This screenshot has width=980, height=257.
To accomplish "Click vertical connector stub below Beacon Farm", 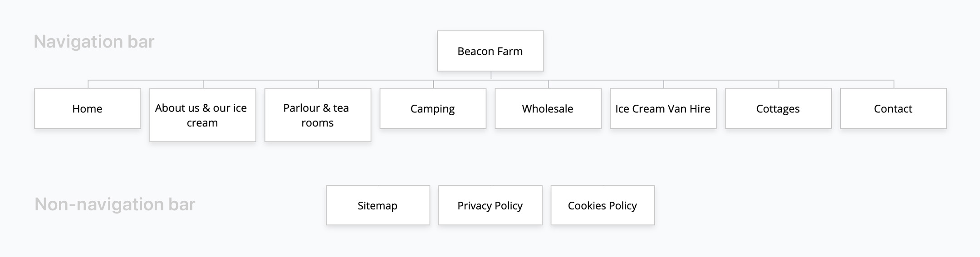I will pyautogui.click(x=491, y=75).
